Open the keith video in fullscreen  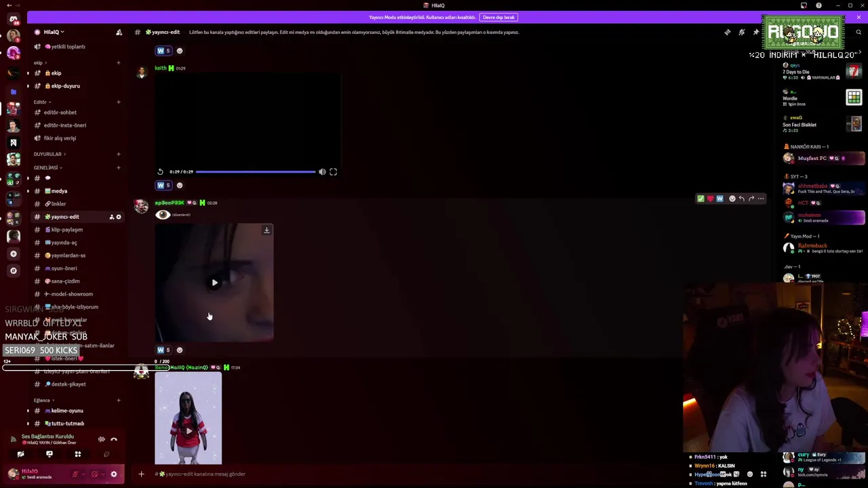[x=333, y=172]
